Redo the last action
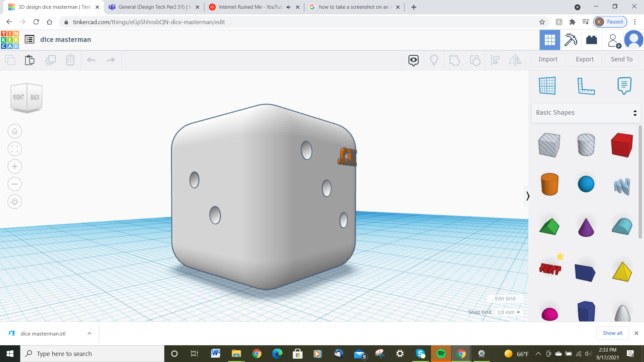 (x=111, y=60)
